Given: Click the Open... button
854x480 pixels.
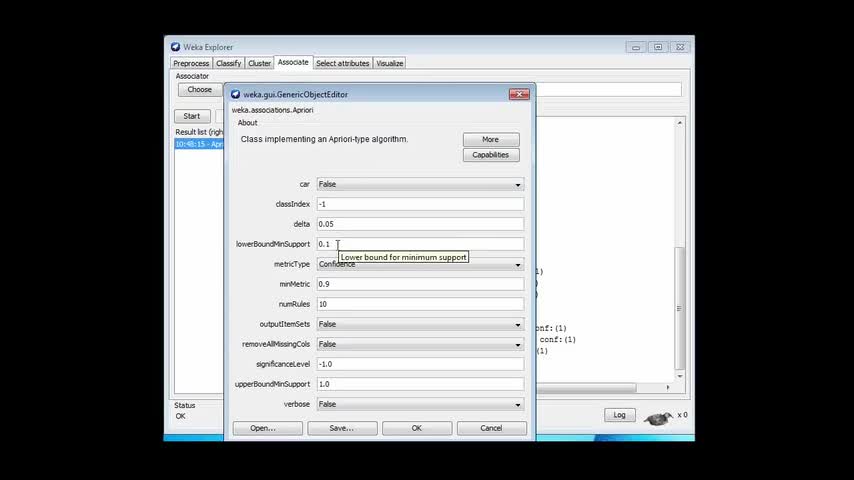Looking at the screenshot, I should 268,428.
